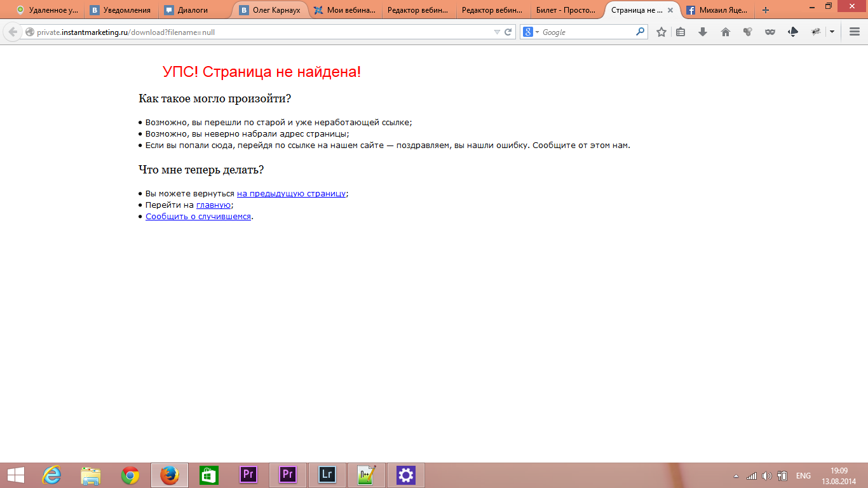This screenshot has height=488, width=868.
Task: Open the Firefox hamburger menu
Action: (x=855, y=32)
